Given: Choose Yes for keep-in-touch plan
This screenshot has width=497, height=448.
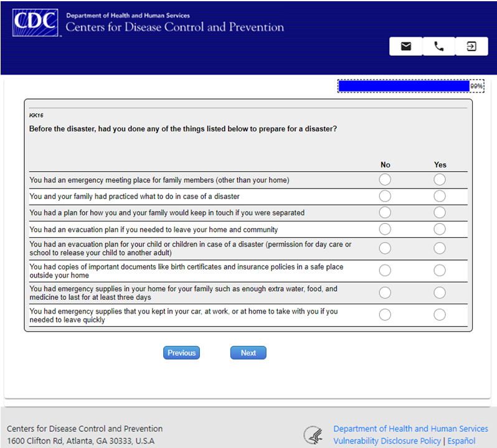Looking at the screenshot, I should [440, 213].
